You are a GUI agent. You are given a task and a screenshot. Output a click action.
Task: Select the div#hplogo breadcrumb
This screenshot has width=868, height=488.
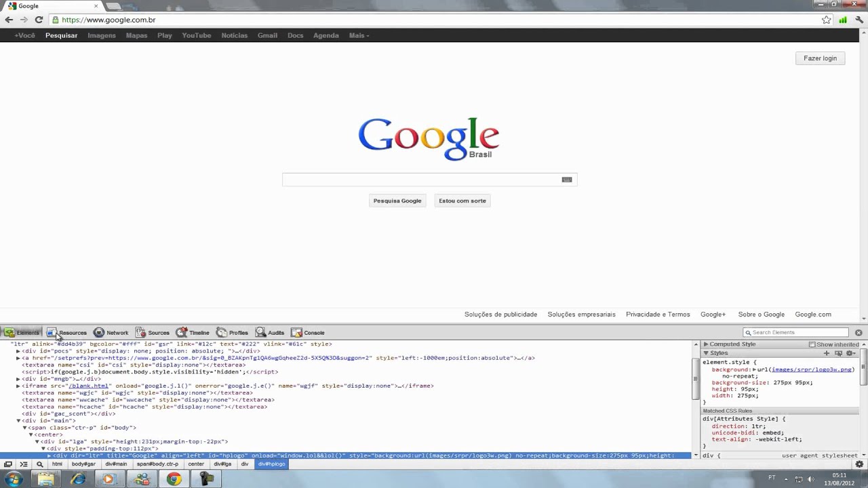click(x=272, y=464)
